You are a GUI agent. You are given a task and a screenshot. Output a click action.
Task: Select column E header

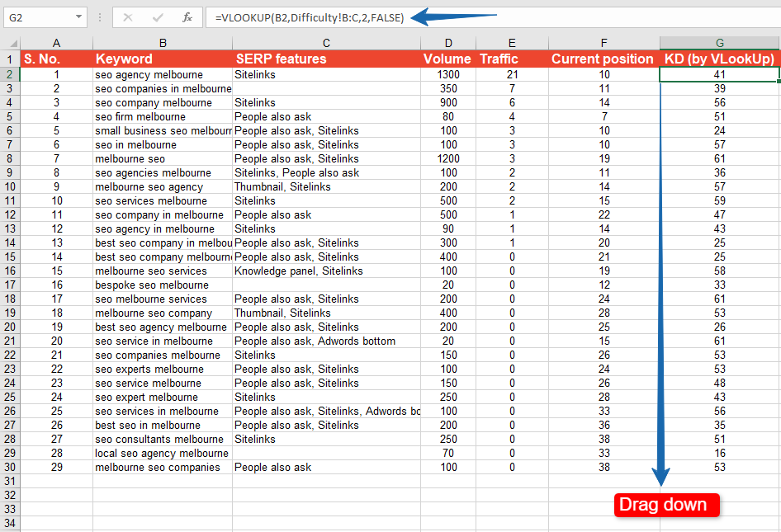[512, 43]
